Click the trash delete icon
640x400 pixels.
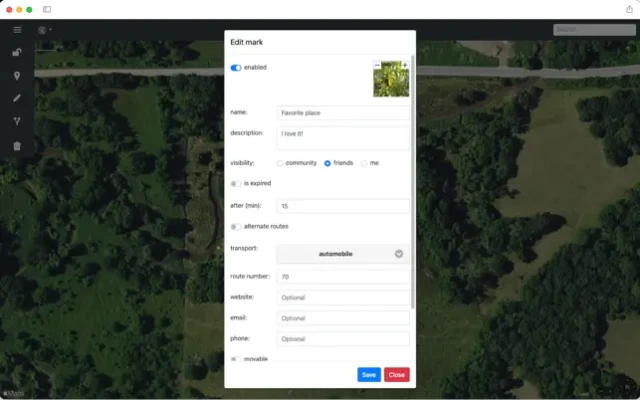click(x=17, y=146)
